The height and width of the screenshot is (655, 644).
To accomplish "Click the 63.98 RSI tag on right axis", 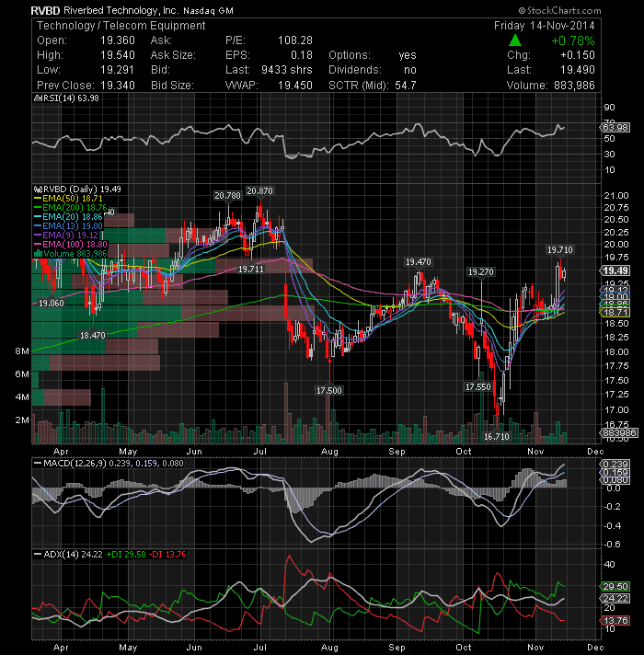I will coord(615,127).
